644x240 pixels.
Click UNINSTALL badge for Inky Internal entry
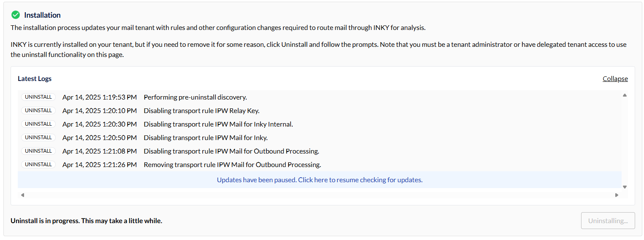(x=38, y=124)
